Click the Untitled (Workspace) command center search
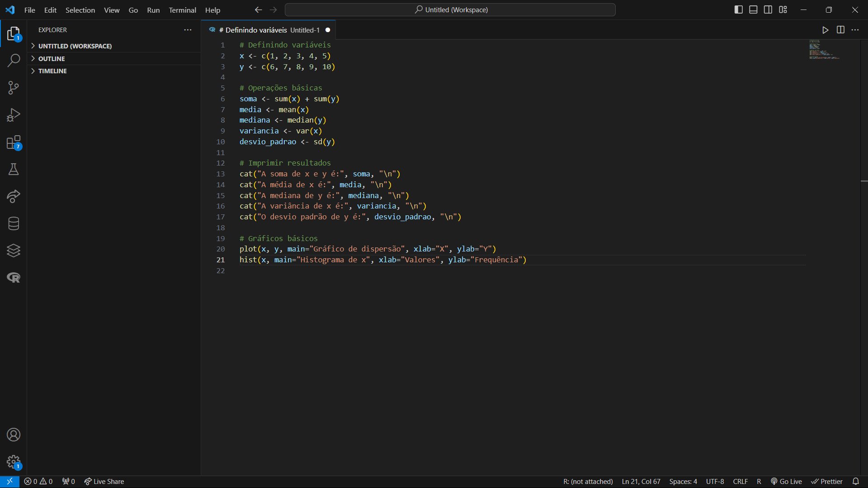The image size is (868, 488). (x=450, y=9)
